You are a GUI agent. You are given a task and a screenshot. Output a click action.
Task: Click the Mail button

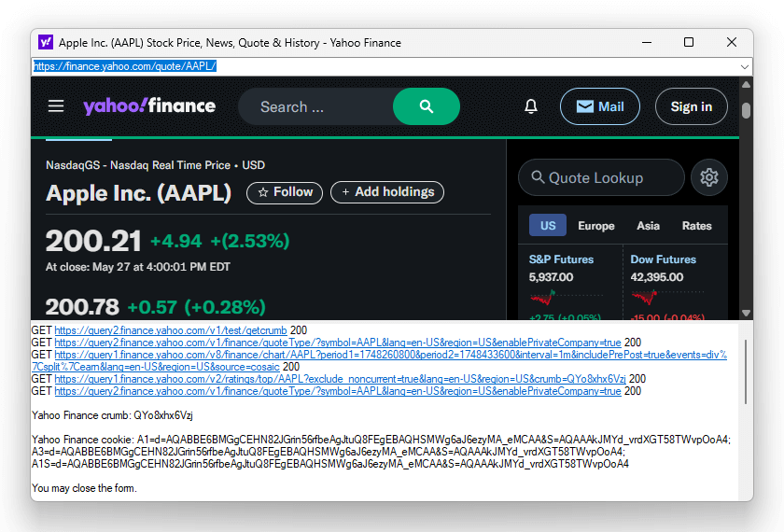(600, 106)
